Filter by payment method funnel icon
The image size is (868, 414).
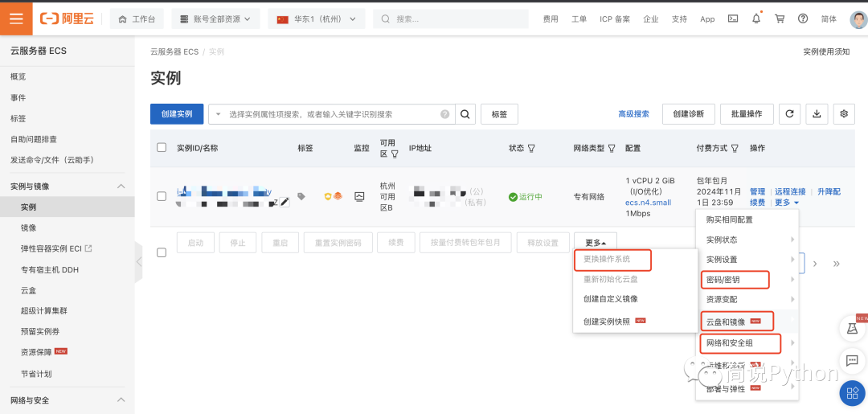point(735,149)
